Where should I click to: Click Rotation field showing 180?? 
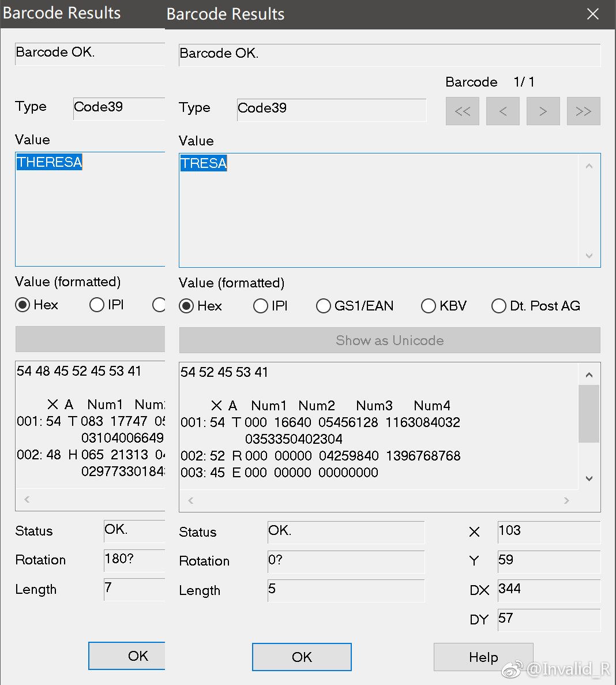pyautogui.click(x=134, y=560)
